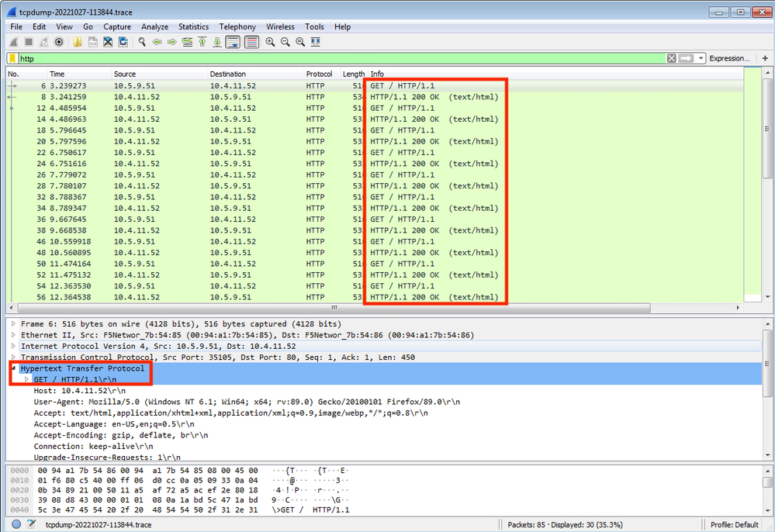Toggle auto-scroll during live capture
This screenshot has width=775, height=532.
[x=233, y=42]
